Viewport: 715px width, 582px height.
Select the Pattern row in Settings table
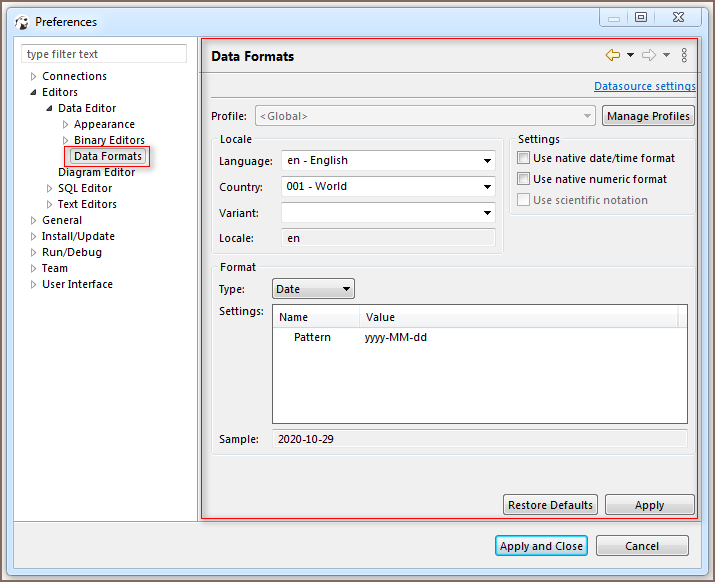pos(312,338)
